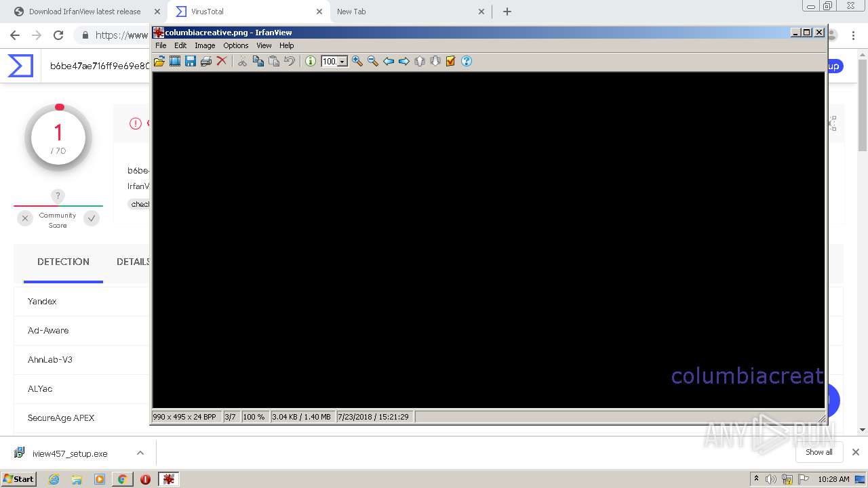
Task: Go to previous page with up arrow icon
Action: (x=420, y=61)
